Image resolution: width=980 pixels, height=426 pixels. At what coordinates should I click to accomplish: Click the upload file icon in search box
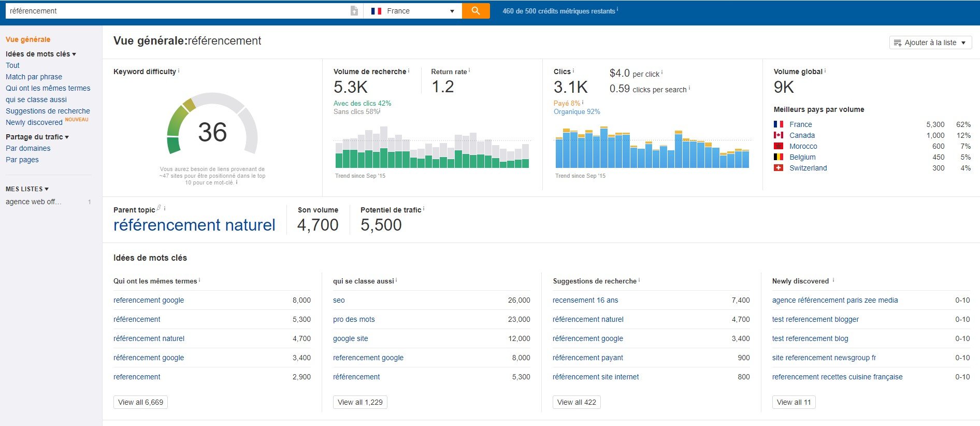[x=354, y=11]
